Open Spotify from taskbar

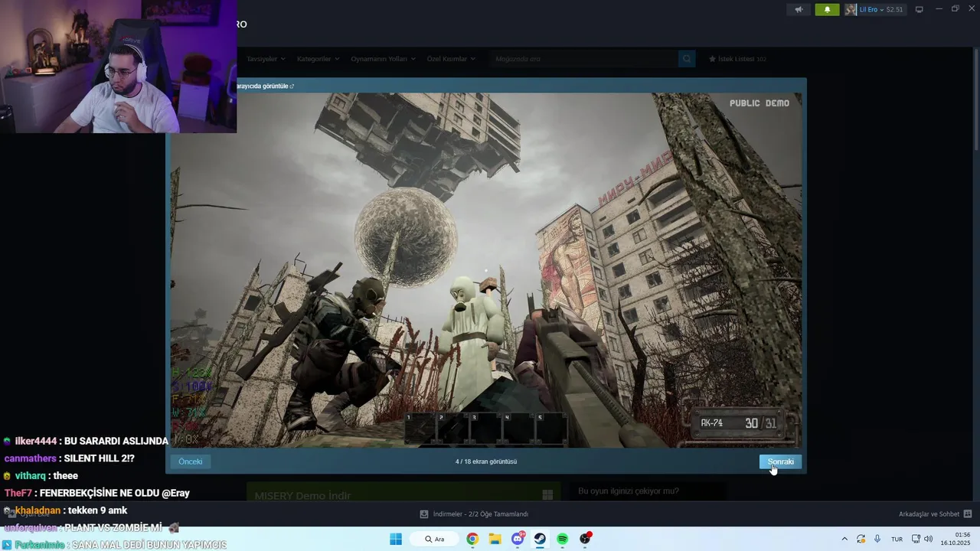(x=563, y=539)
